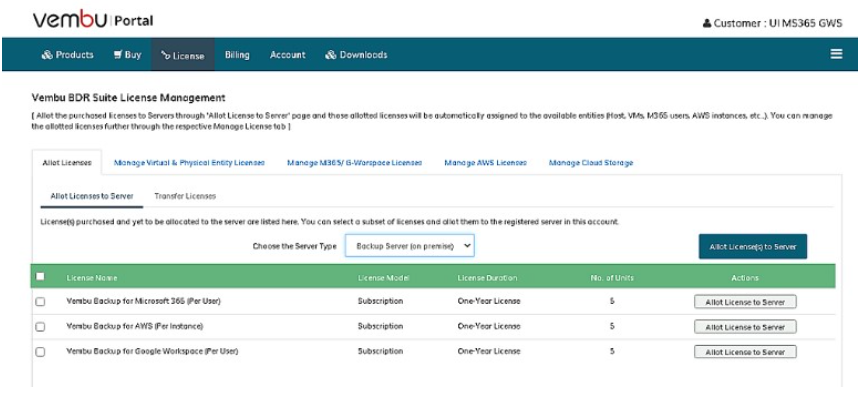Check the Vembu Backup for Microsoft 365 row

point(40,302)
